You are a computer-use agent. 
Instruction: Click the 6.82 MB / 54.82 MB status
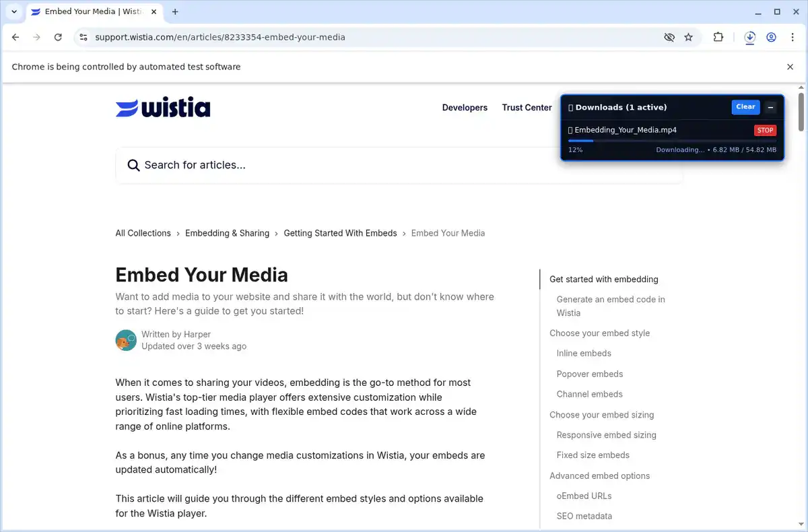(744, 149)
